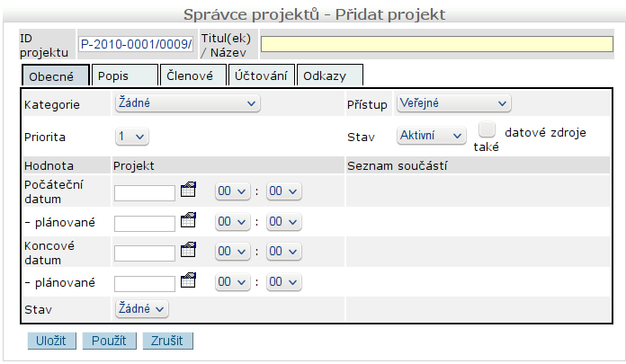Open the Odkazy tab
This screenshot has width=626, height=364.
(328, 76)
